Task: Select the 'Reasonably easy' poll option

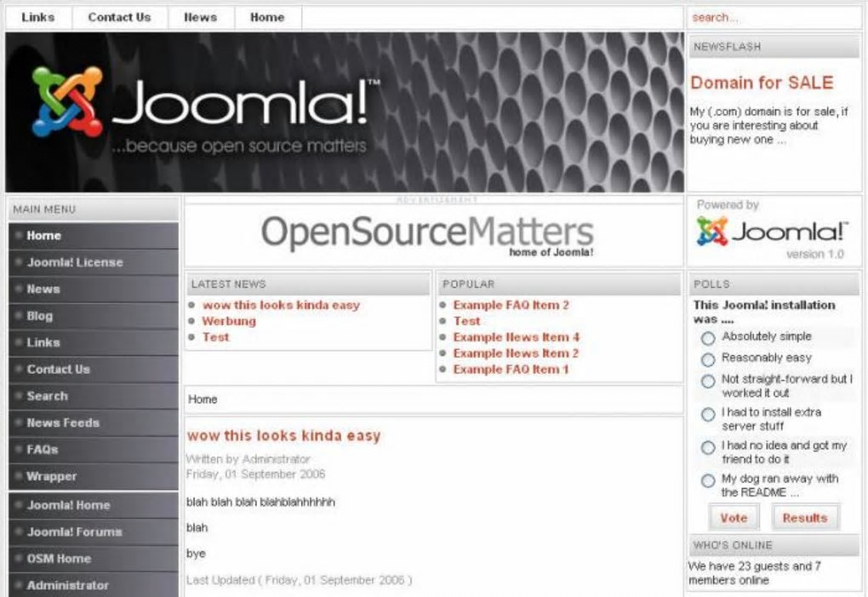Action: click(708, 359)
